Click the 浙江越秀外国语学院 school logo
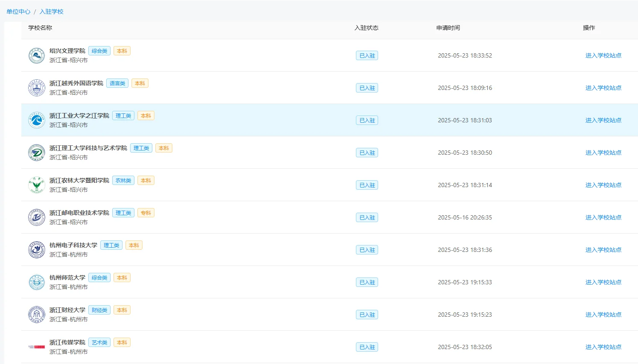Viewport: 638px width, 364px height. tap(37, 88)
